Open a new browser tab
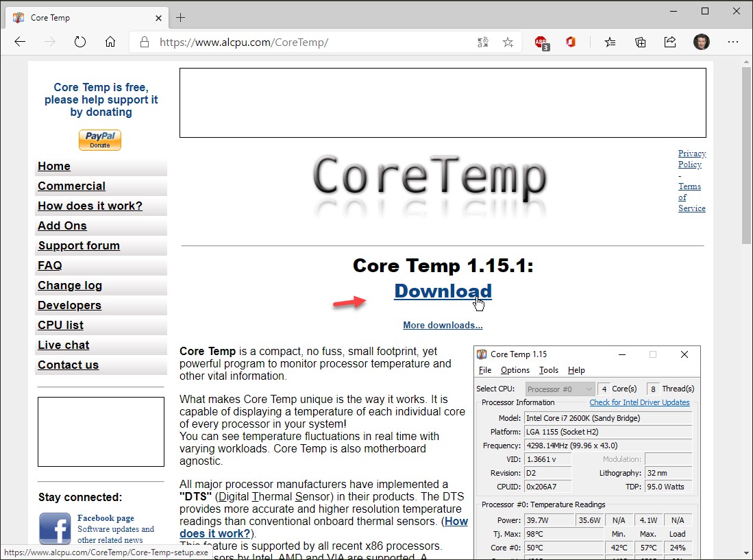753x560 pixels. click(x=181, y=17)
